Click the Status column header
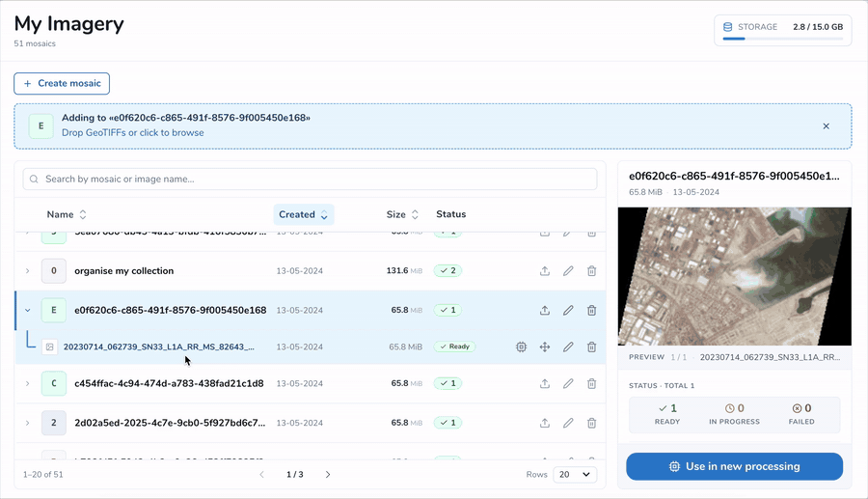The height and width of the screenshot is (499, 868). coord(451,214)
